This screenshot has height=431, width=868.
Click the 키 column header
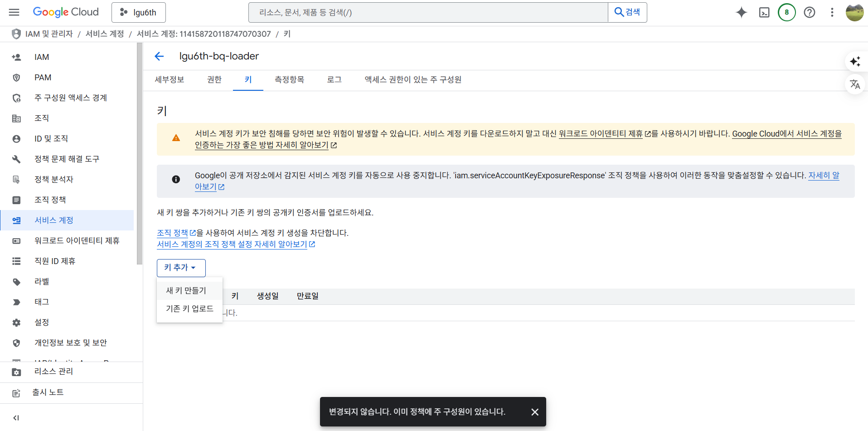pyautogui.click(x=235, y=296)
